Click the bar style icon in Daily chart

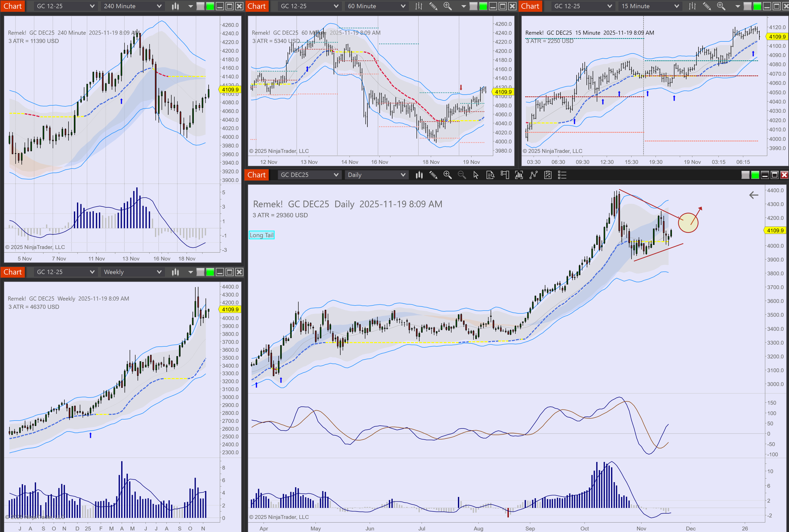click(419, 175)
